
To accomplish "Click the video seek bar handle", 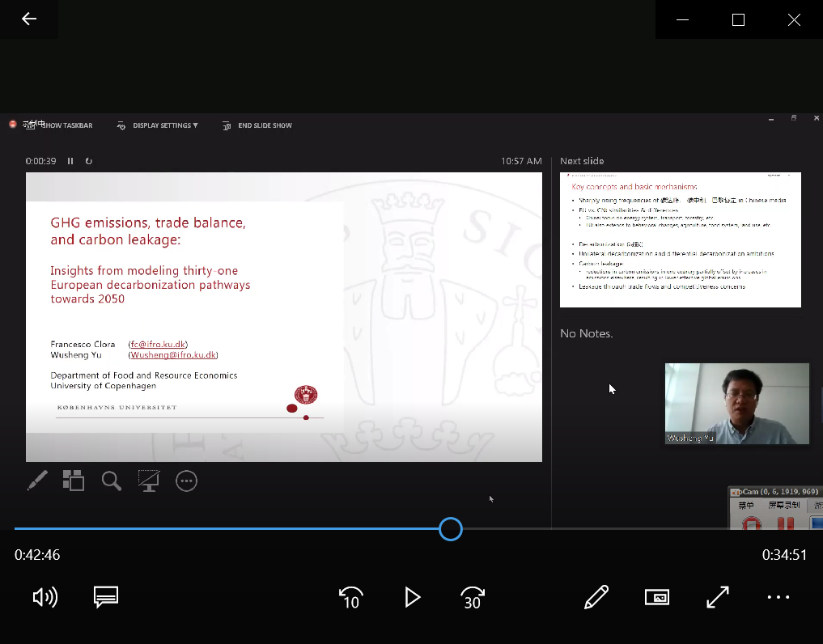I will [450, 529].
